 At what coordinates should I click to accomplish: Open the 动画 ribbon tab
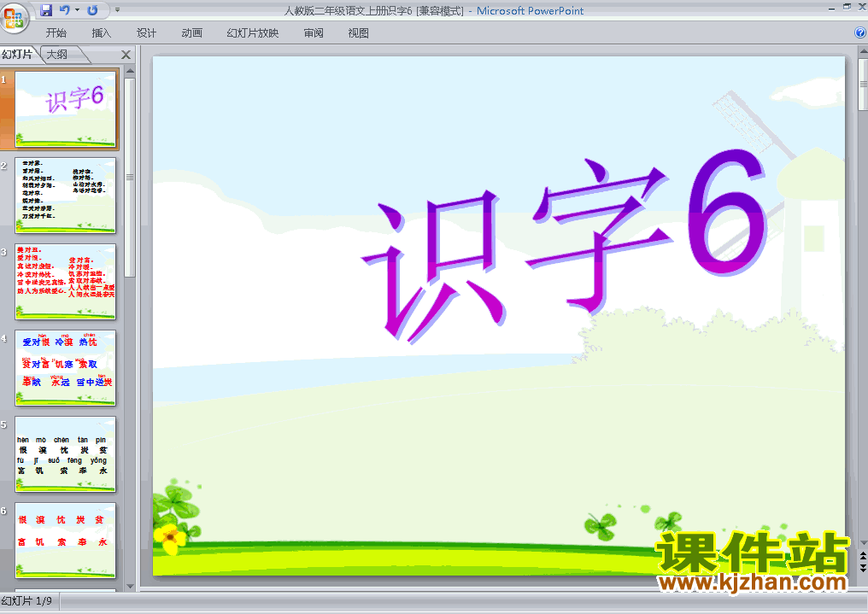click(191, 33)
